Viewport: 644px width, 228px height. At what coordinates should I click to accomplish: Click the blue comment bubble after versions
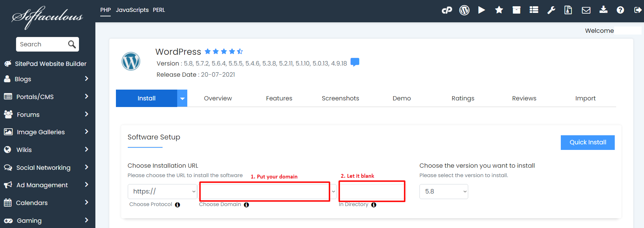click(355, 62)
